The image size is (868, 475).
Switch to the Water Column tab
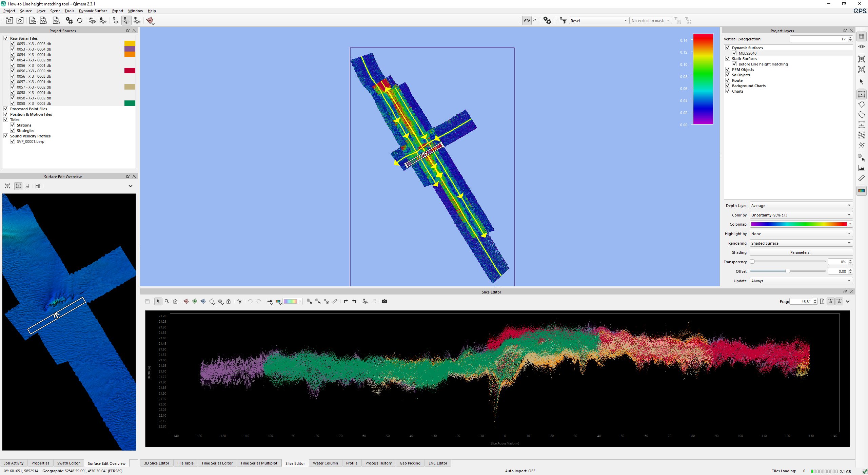coord(325,463)
